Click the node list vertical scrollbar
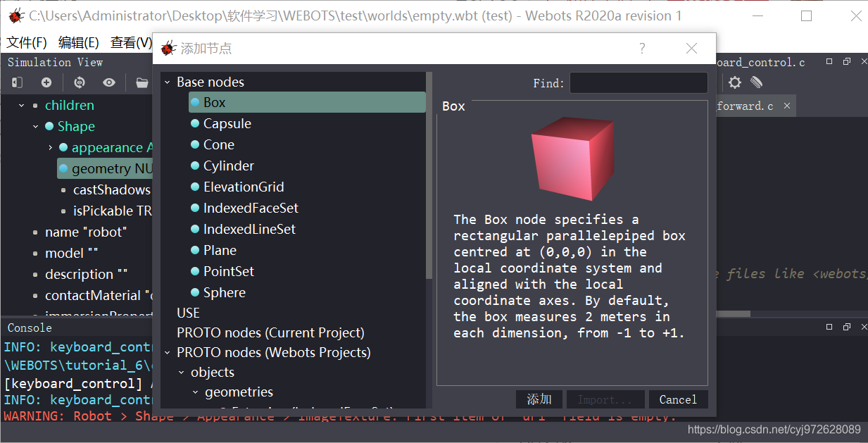Image resolution: width=868 pixels, height=443 pixels. point(429,176)
